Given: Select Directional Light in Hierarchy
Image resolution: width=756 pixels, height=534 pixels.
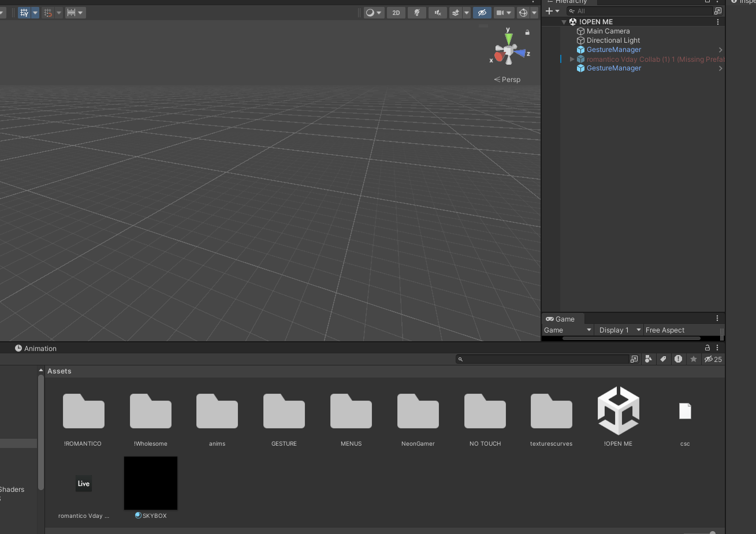Looking at the screenshot, I should point(613,40).
